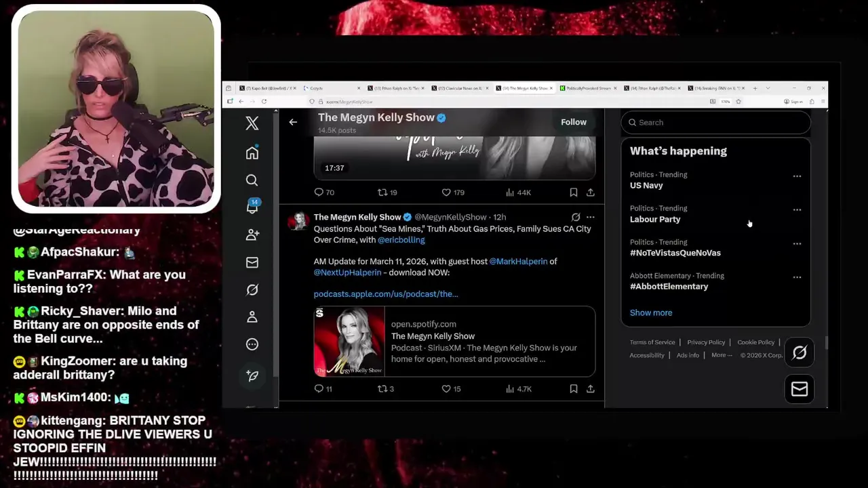Click the browser reload button
The image size is (868, 488).
[264, 102]
